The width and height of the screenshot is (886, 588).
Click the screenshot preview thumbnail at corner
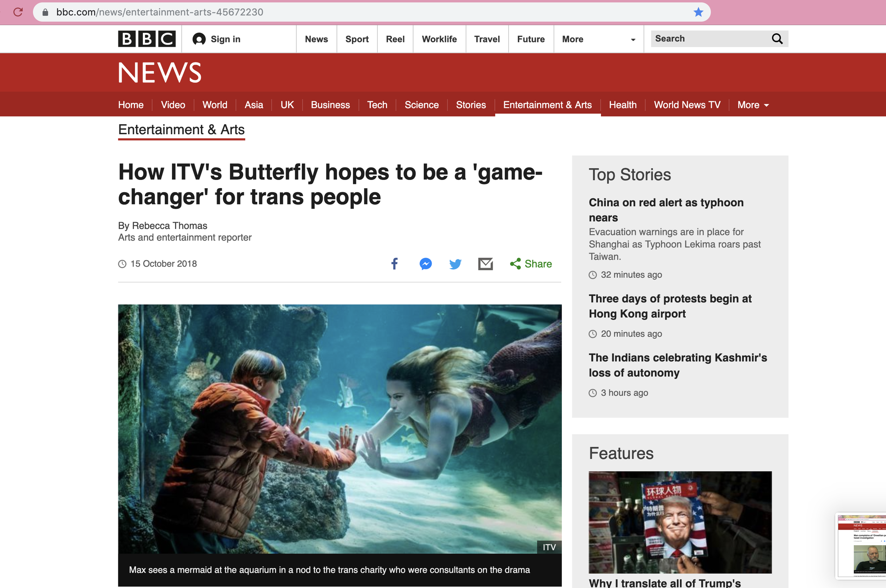tap(861, 545)
